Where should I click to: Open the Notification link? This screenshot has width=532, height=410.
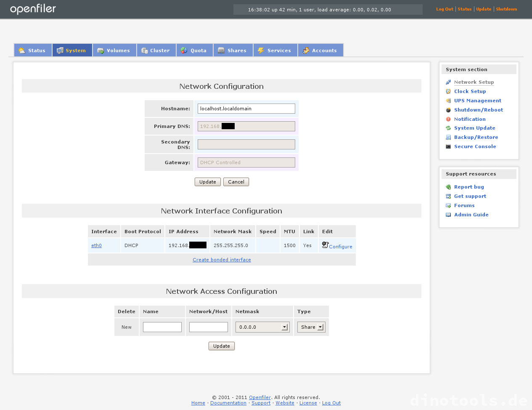tap(470, 119)
